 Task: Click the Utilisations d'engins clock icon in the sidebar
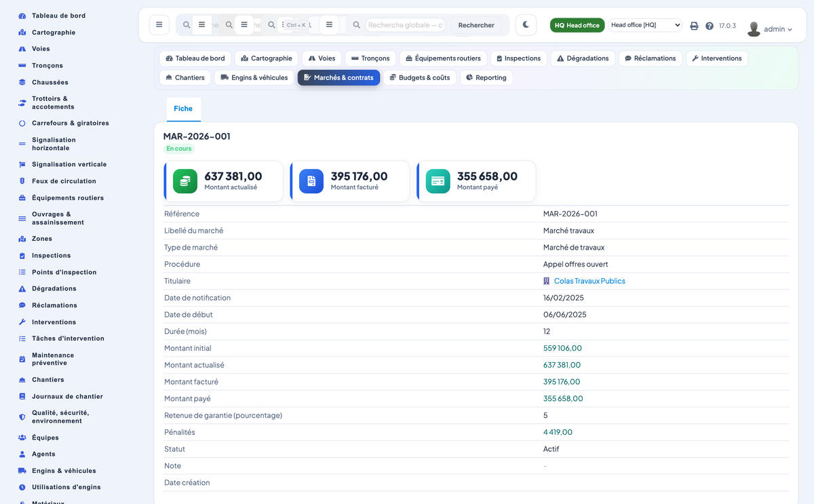(22, 487)
